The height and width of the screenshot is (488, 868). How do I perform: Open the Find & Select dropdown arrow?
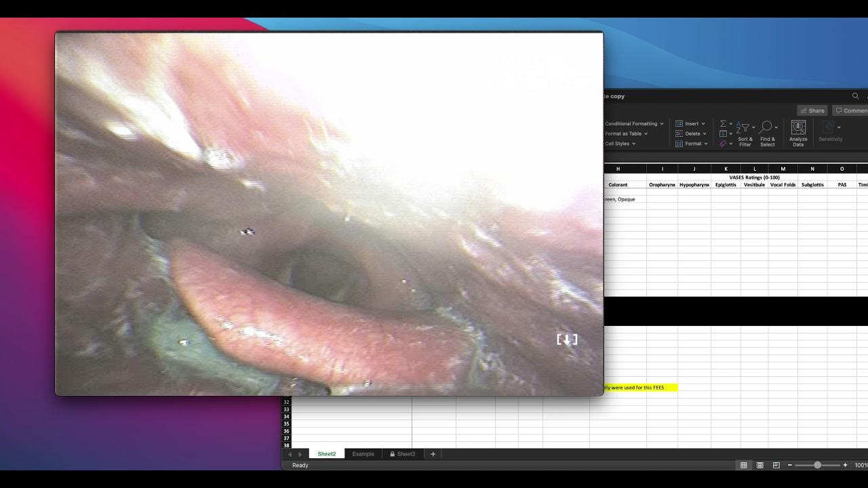pyautogui.click(x=776, y=127)
